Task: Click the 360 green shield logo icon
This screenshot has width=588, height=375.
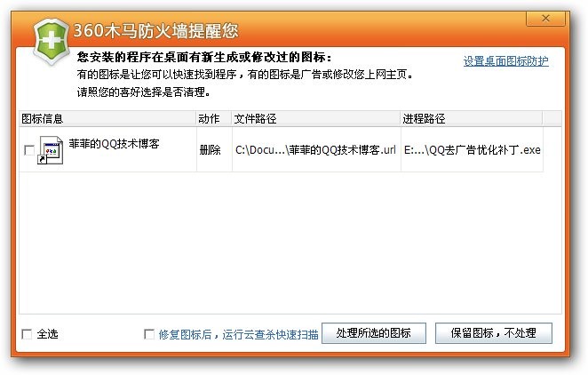Action: [51, 41]
